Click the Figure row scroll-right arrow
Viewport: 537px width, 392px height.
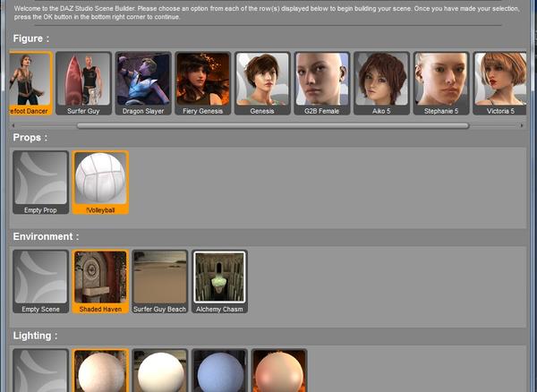tap(522, 125)
